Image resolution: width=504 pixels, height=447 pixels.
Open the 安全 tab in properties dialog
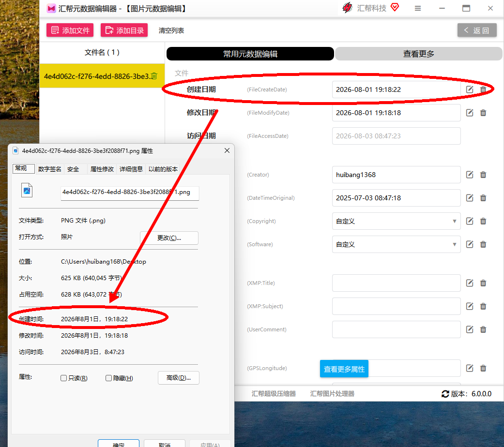click(73, 169)
